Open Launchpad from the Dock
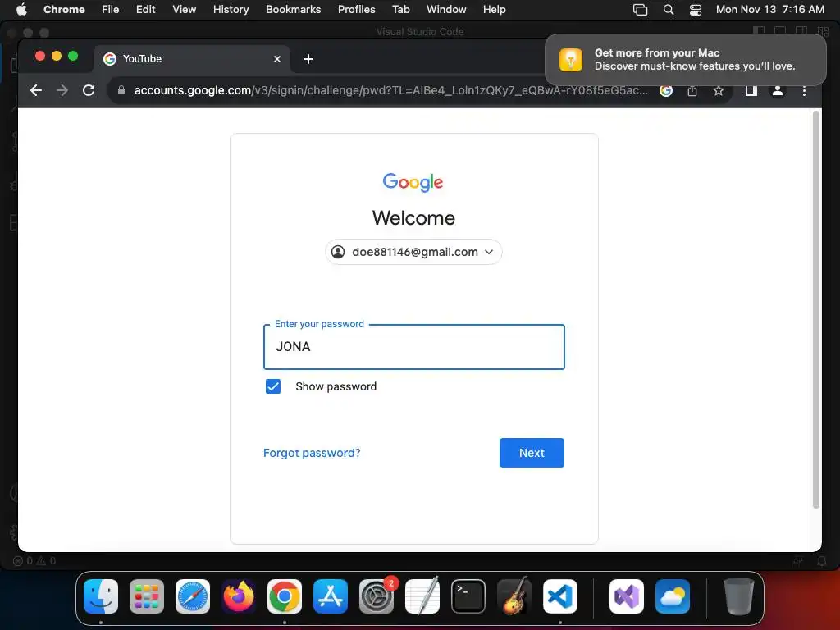The height and width of the screenshot is (630, 840). [147, 596]
